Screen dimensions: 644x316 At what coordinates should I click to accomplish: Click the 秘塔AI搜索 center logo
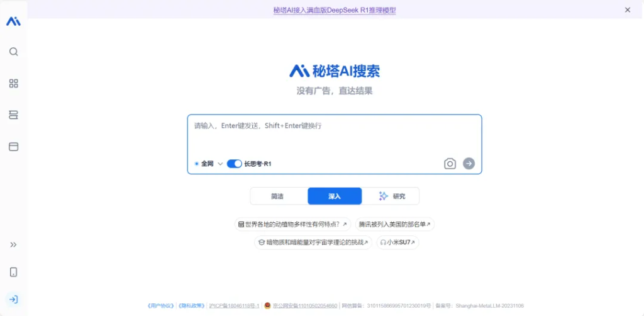click(x=335, y=71)
